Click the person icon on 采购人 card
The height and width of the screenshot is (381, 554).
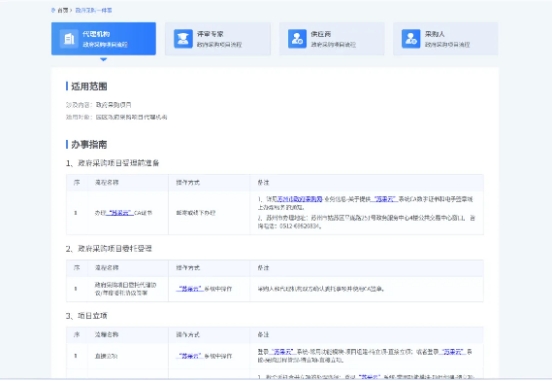411,39
